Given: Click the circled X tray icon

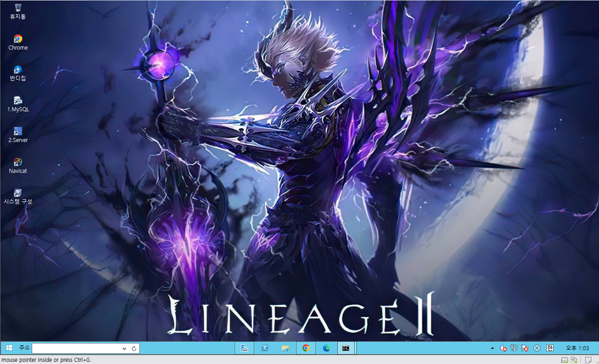Looking at the screenshot, I should 537,348.
